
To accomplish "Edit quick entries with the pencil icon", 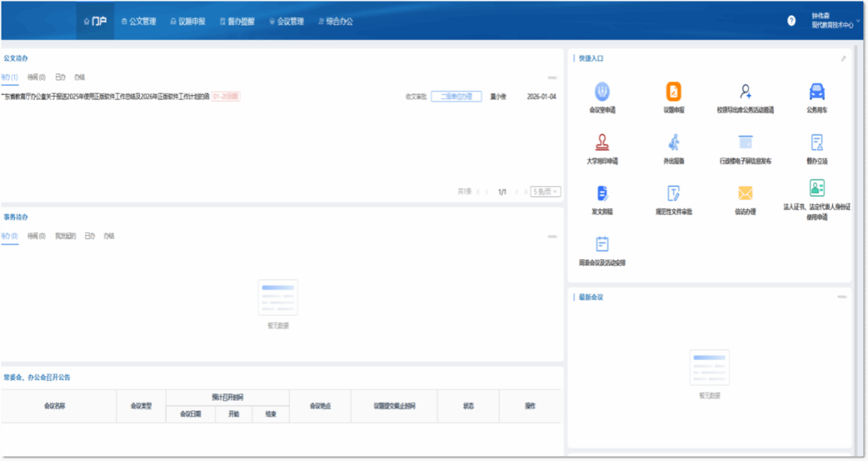I will pos(843,59).
